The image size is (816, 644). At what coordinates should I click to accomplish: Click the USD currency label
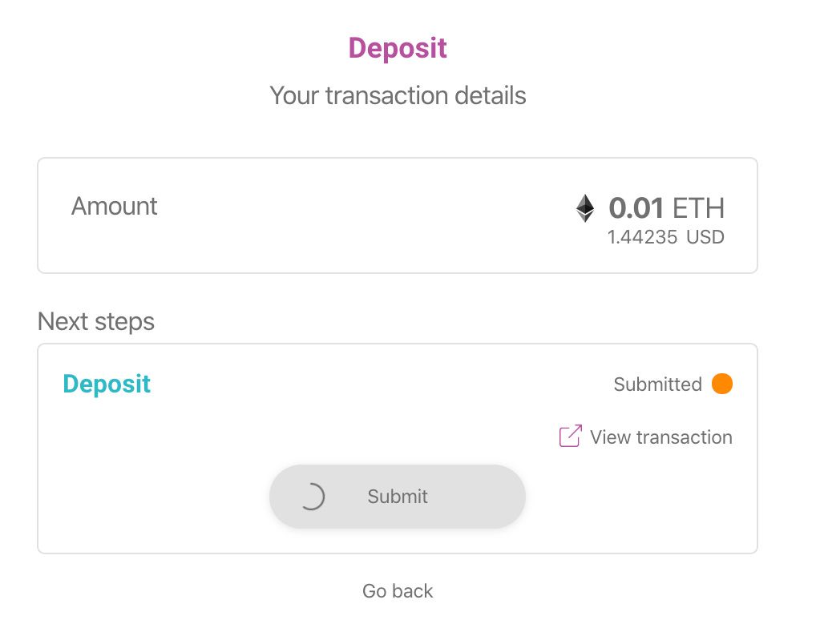[705, 238]
